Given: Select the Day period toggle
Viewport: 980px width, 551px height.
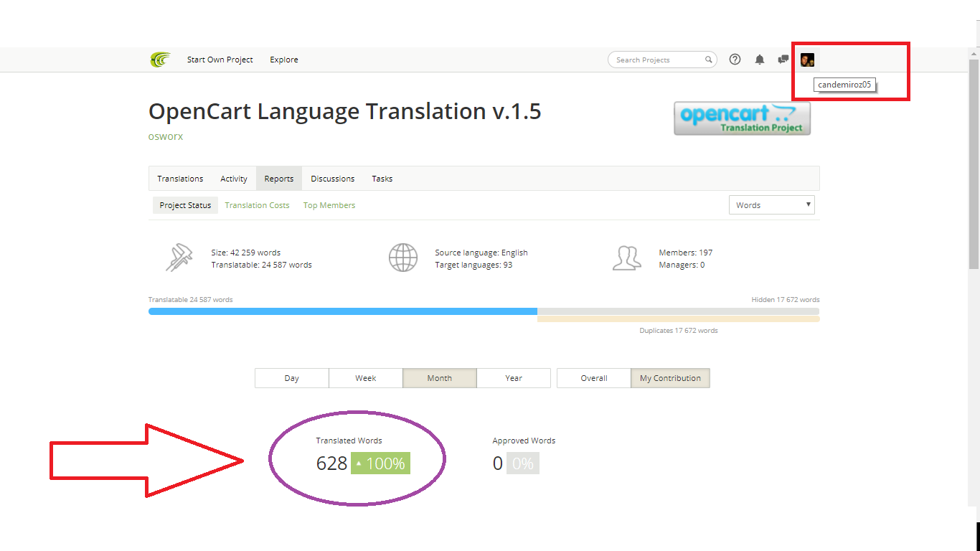Looking at the screenshot, I should pos(292,378).
